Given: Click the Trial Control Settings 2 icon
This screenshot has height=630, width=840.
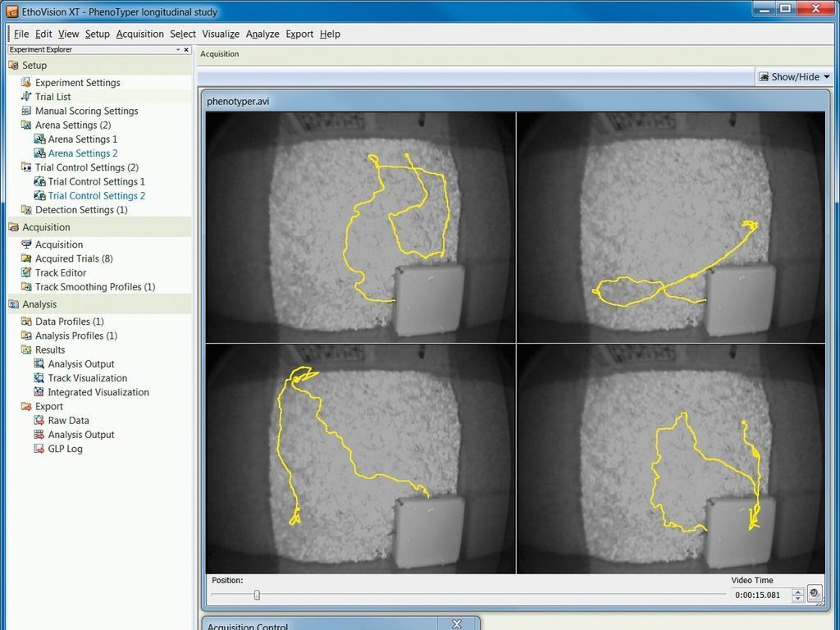Looking at the screenshot, I should tap(39, 195).
